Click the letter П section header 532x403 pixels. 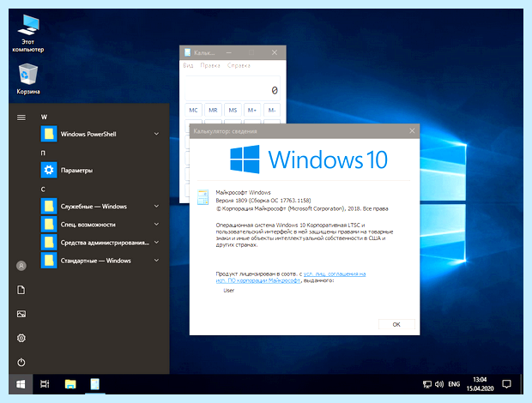coord(43,153)
